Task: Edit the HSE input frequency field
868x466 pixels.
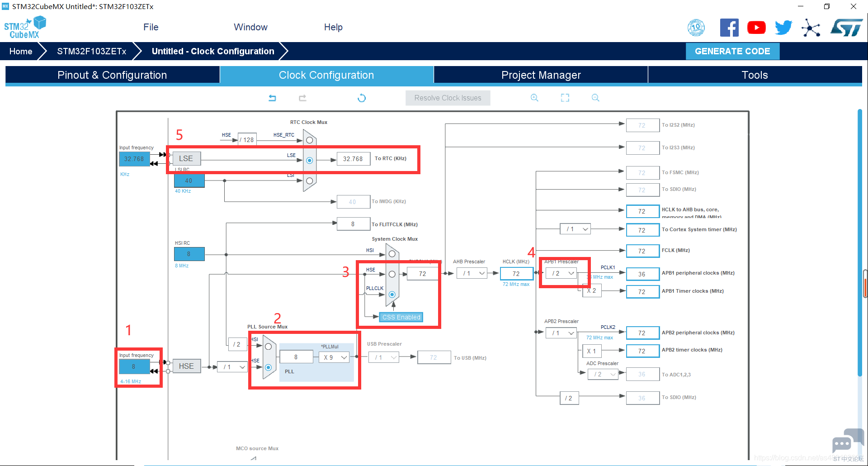Action: (x=134, y=366)
